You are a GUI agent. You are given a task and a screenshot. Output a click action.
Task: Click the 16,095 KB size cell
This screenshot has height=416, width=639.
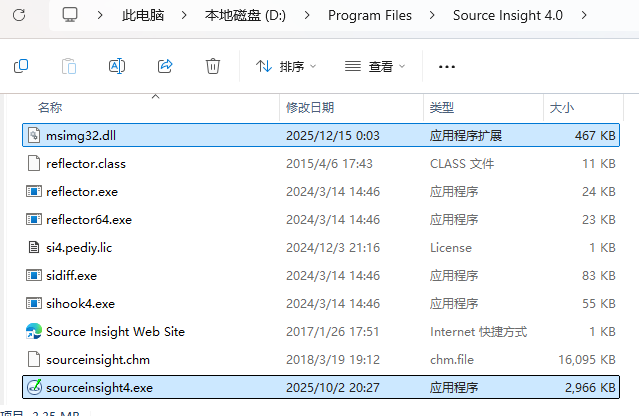(587, 359)
